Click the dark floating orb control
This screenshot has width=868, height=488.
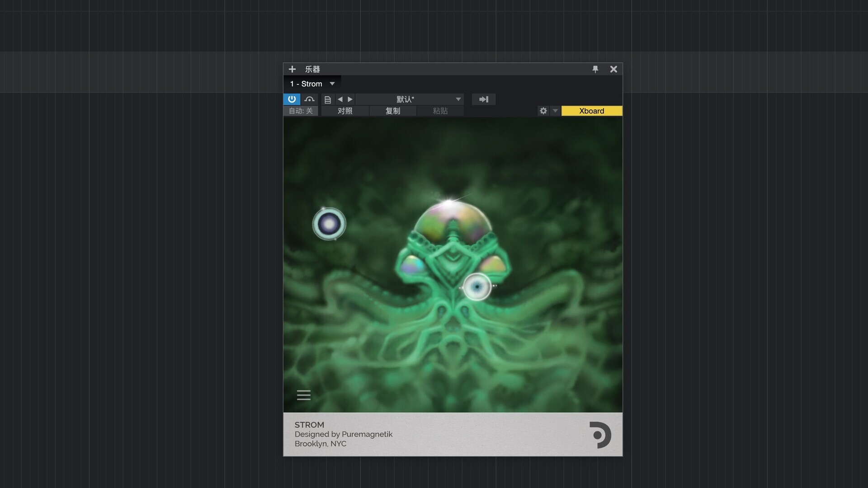point(329,224)
